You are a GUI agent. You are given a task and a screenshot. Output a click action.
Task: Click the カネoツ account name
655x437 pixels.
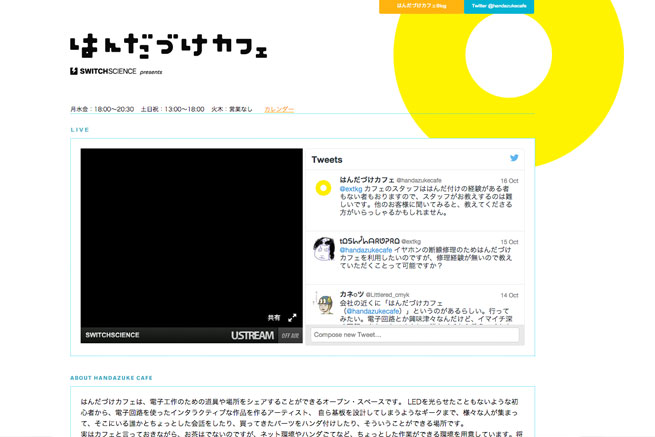(x=352, y=295)
